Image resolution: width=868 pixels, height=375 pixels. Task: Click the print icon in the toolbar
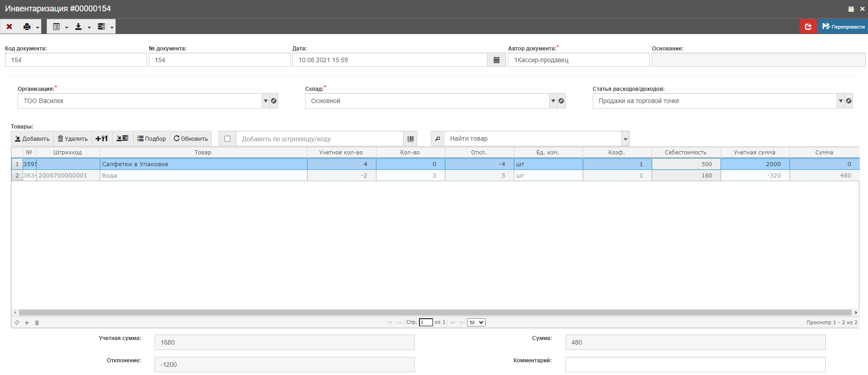[x=27, y=27]
